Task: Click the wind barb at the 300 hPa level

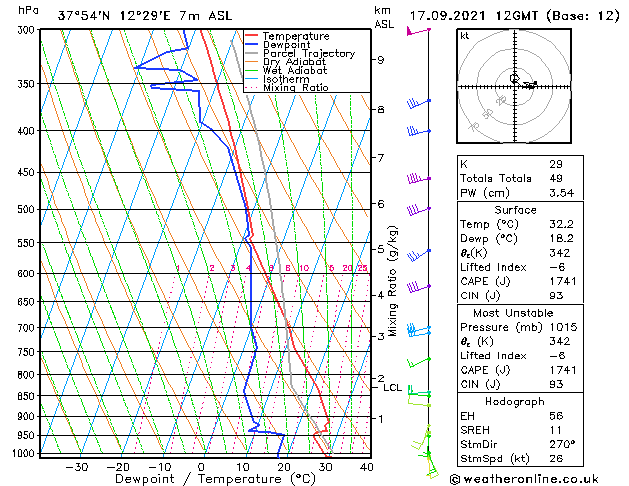Action: pyautogui.click(x=418, y=31)
